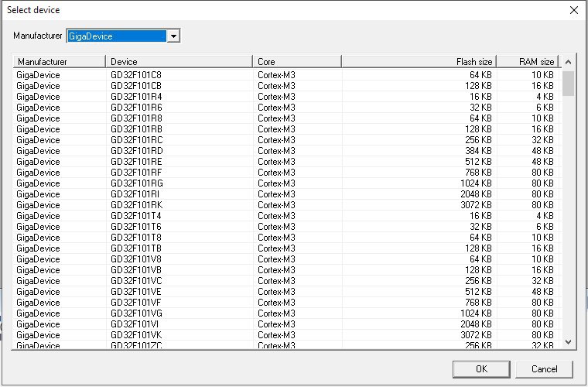Confirm selection with the OK button
This screenshot has height=387, width=588.
pos(481,369)
